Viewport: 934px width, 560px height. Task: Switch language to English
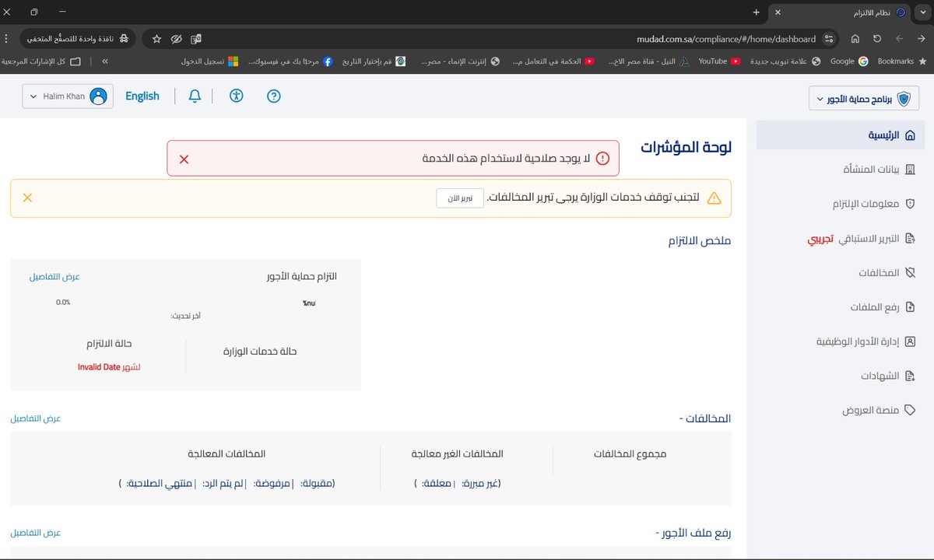(142, 96)
